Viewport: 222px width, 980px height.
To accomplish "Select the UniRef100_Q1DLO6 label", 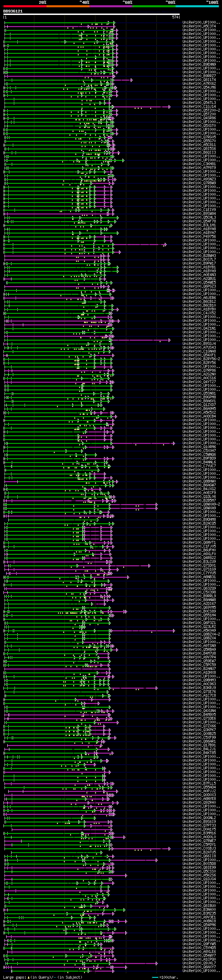I will click(x=199, y=497).
